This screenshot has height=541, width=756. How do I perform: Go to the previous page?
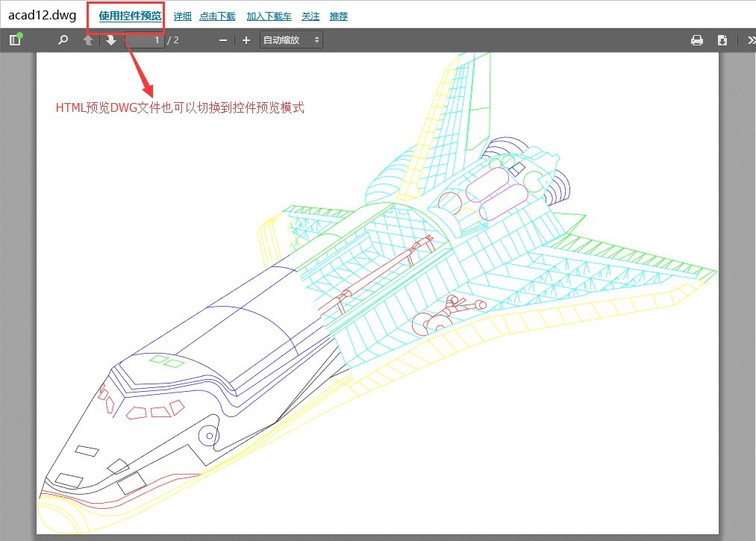click(x=87, y=40)
